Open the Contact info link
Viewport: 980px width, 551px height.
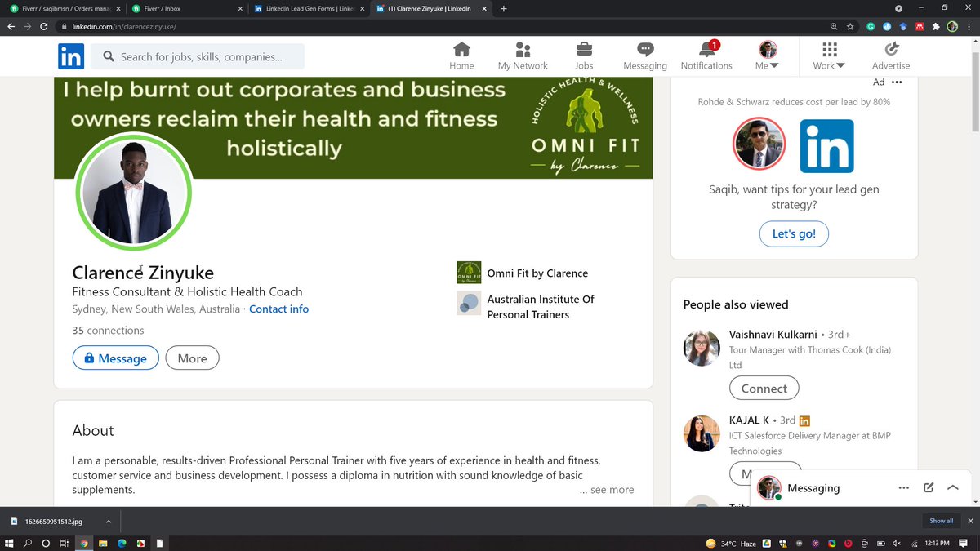point(278,309)
